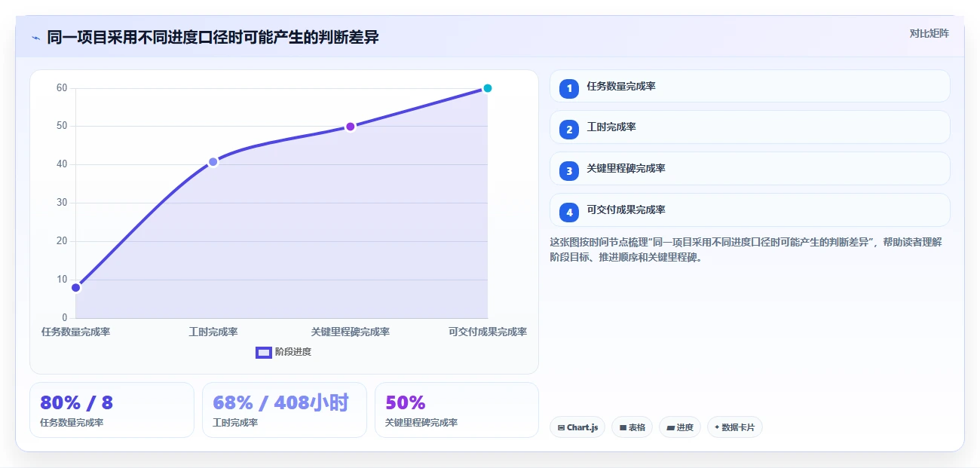Screen dimensions: 980x468
Task: Click the 80% / 8 stat card
Action: [112, 410]
